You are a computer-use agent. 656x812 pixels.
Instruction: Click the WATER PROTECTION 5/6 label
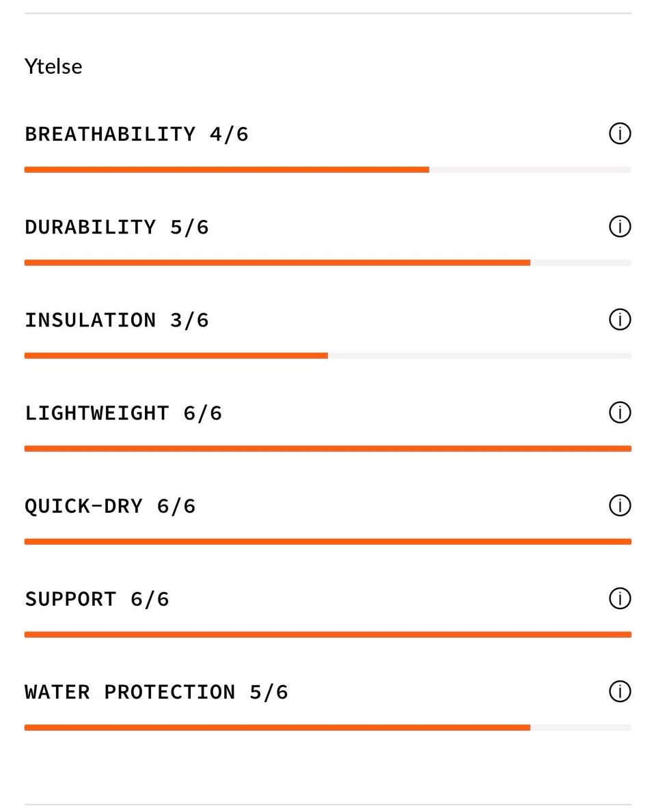click(x=156, y=692)
